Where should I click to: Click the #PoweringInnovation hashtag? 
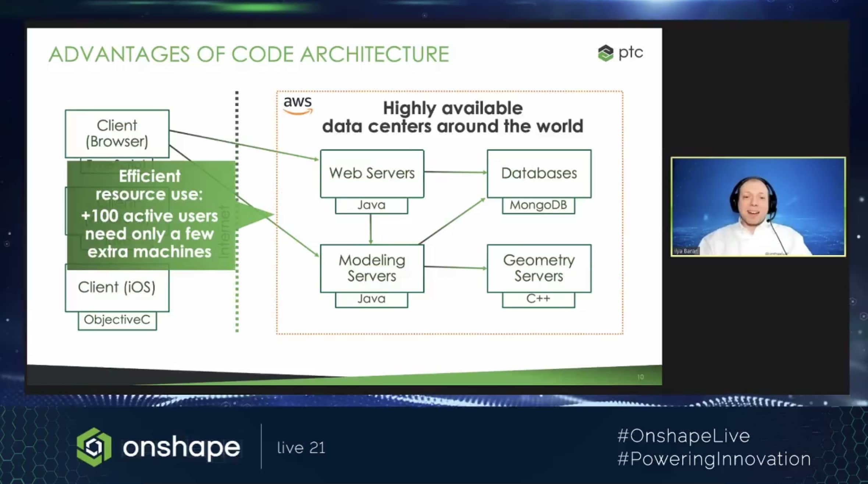[x=714, y=459]
